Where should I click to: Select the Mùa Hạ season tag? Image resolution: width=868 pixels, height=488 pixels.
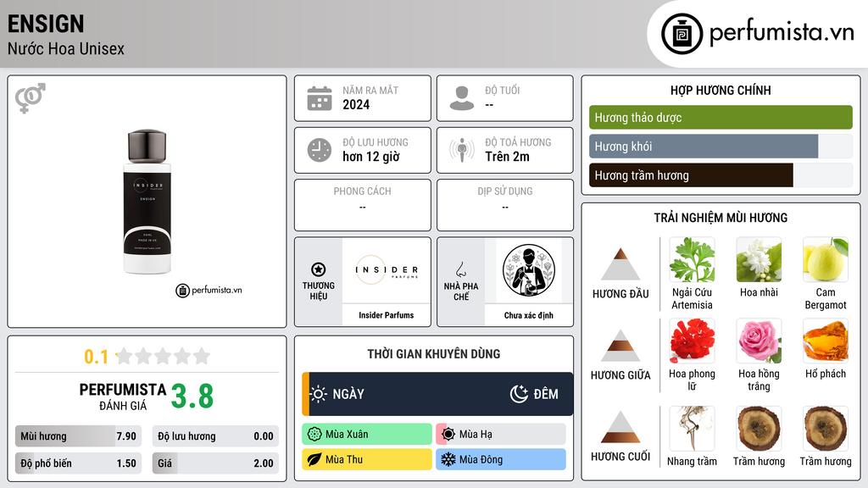pyautogui.click(x=501, y=435)
